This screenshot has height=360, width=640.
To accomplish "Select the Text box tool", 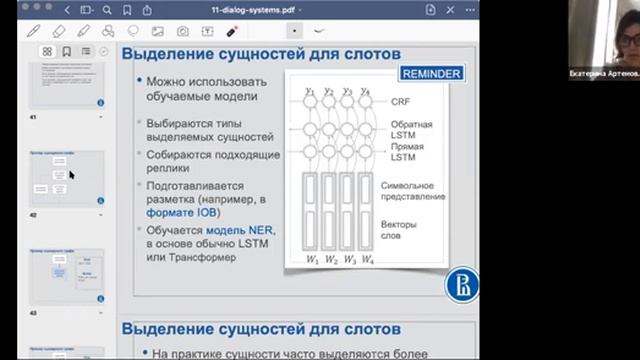I will 207,31.
